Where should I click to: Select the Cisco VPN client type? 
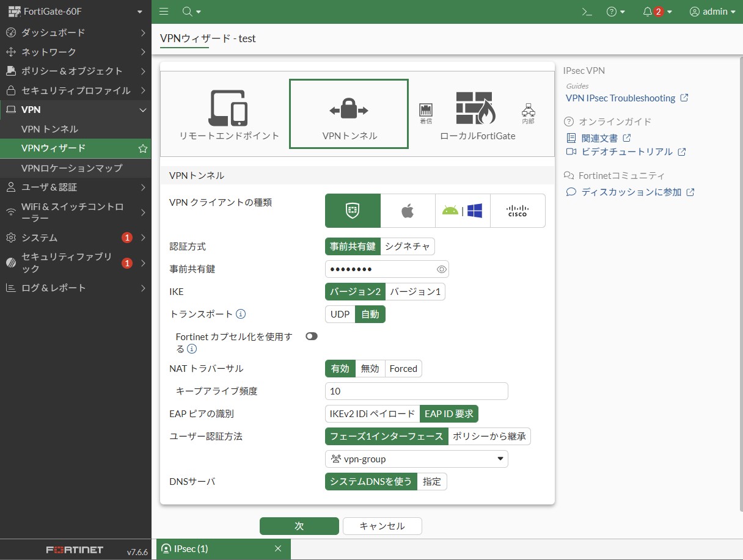tap(518, 211)
